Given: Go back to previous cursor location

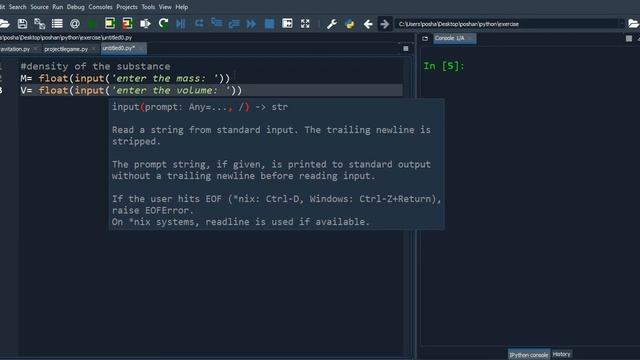Looking at the screenshot, I should tap(368, 24).
